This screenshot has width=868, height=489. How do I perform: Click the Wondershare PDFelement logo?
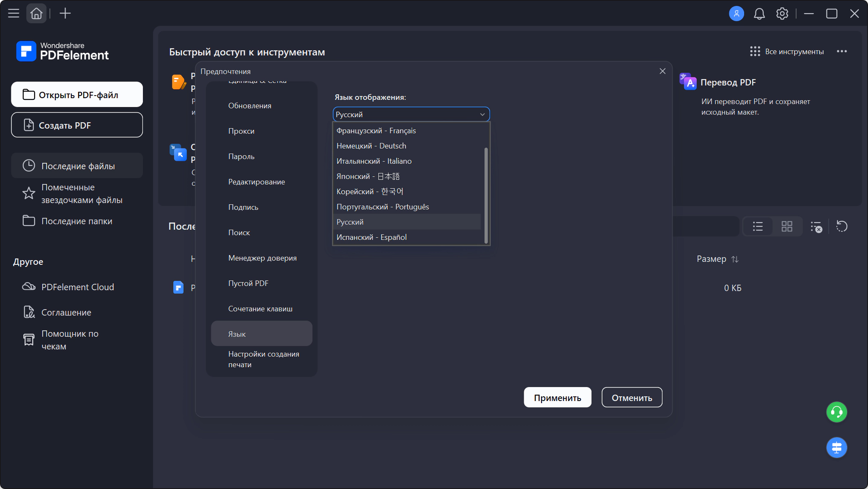pyautogui.click(x=63, y=51)
